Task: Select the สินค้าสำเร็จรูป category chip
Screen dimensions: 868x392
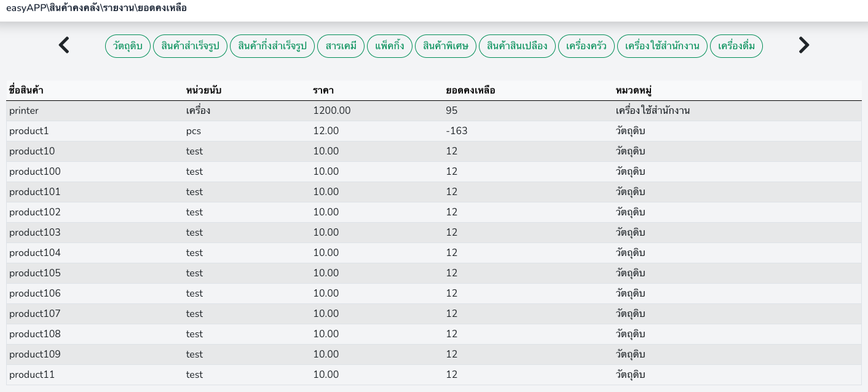Action: (190, 46)
